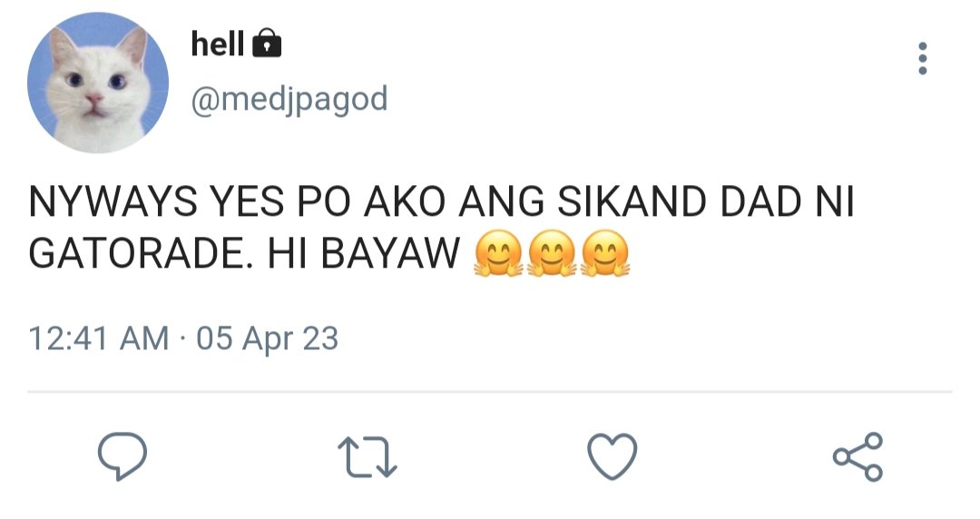Viewport: 980px width, 519px height.
Task: Visit the @medjpagod handle link
Action: 289,100
